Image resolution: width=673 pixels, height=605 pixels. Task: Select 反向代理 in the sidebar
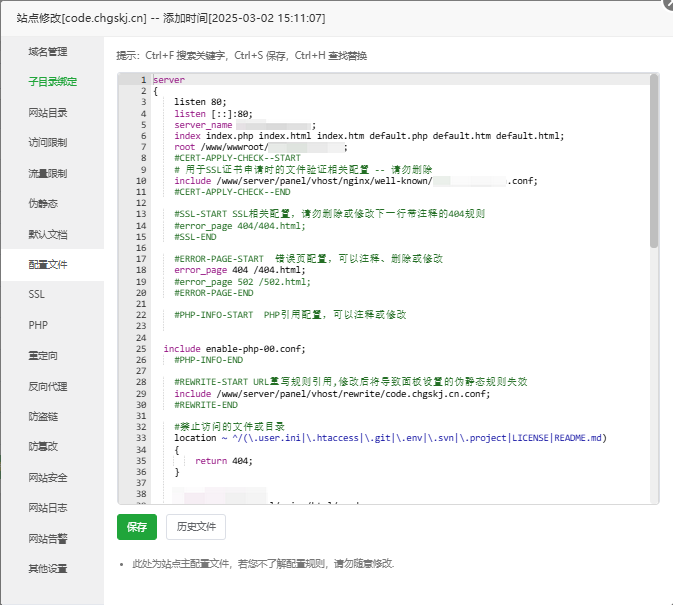point(48,386)
